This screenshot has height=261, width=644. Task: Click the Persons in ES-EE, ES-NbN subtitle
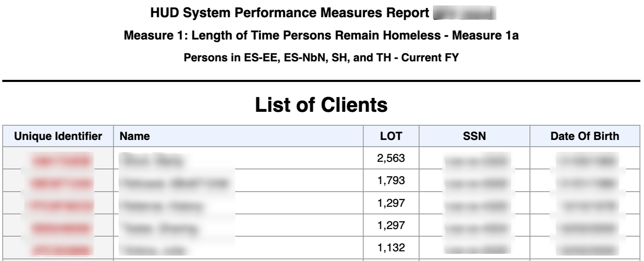pos(321,58)
